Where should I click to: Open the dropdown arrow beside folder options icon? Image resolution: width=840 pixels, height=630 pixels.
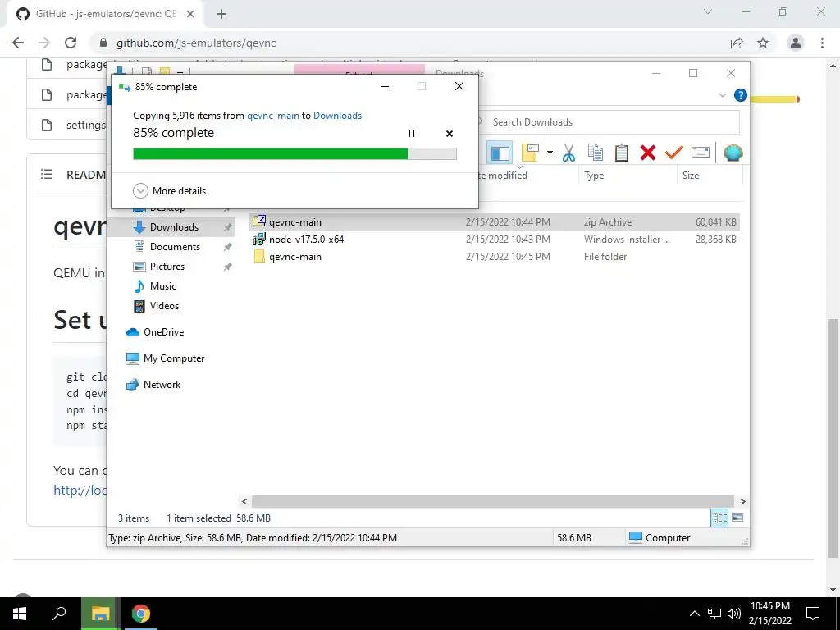550,153
